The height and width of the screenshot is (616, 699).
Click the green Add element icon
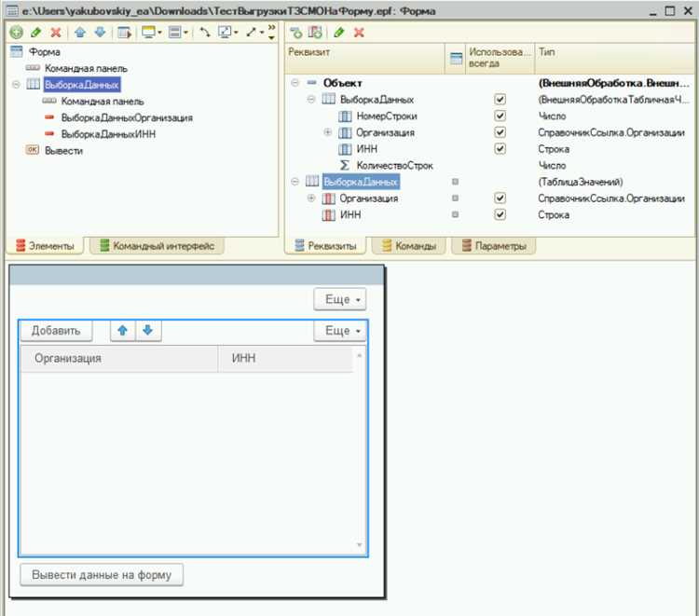tap(17, 32)
